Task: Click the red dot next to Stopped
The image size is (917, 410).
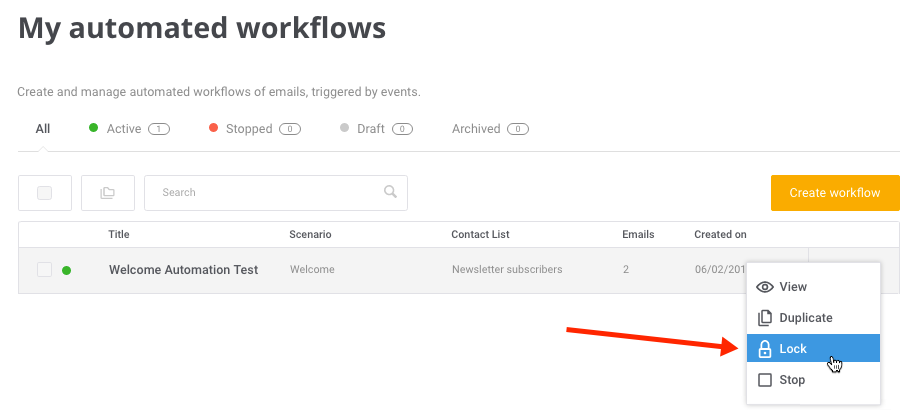Action: pos(213,128)
